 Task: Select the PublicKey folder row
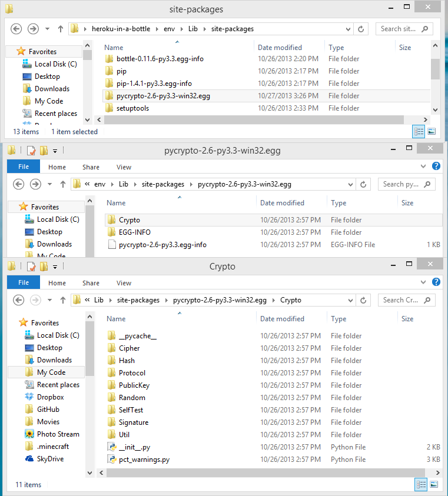click(273, 385)
